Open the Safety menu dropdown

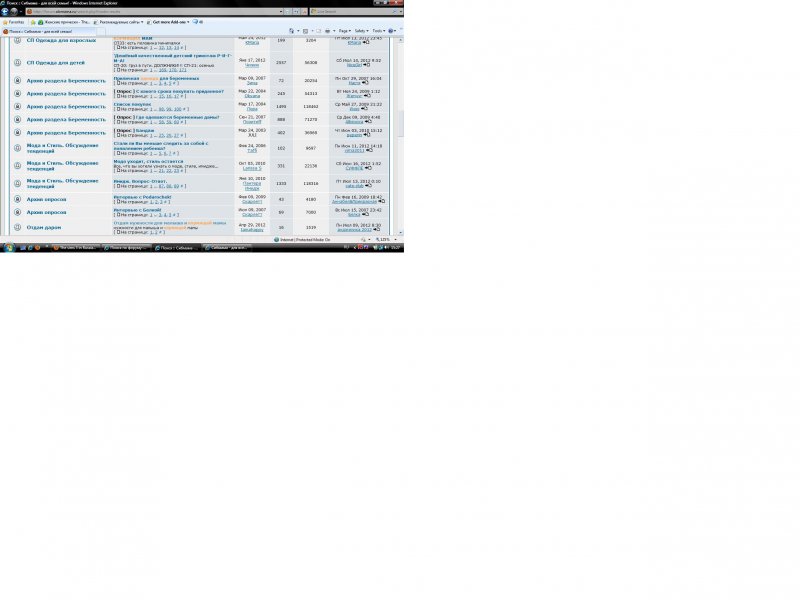(x=361, y=31)
